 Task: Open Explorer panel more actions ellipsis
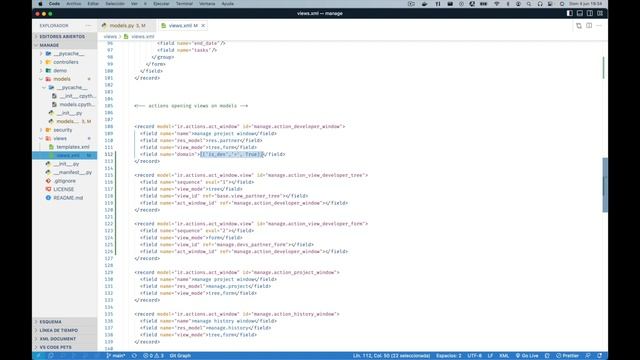pos(89,26)
